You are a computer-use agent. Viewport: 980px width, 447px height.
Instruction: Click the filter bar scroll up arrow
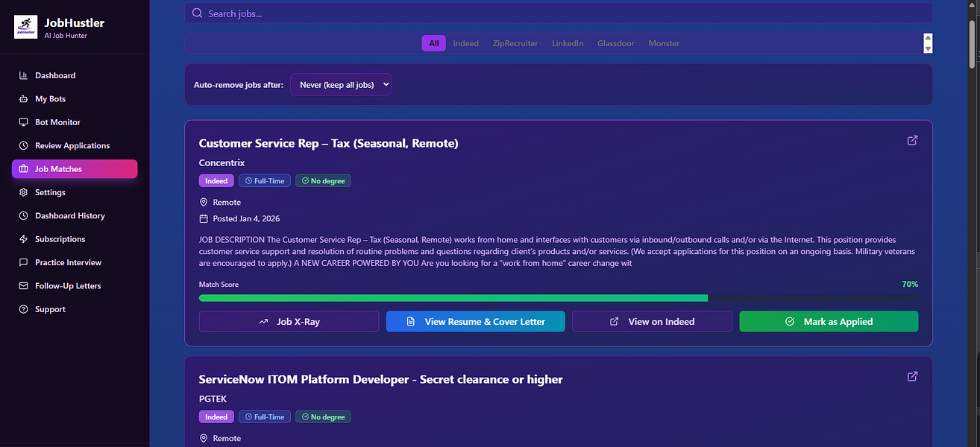pos(928,38)
